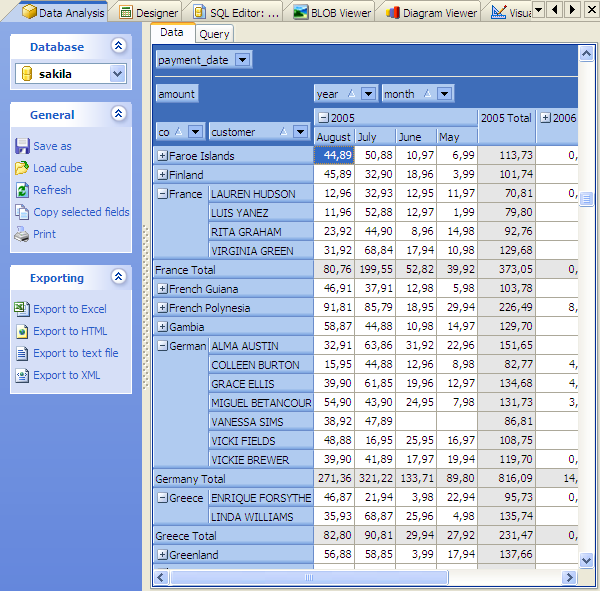Click the Copy selected fields link
Image resolution: width=600 pixels, height=591 pixels.
point(82,212)
